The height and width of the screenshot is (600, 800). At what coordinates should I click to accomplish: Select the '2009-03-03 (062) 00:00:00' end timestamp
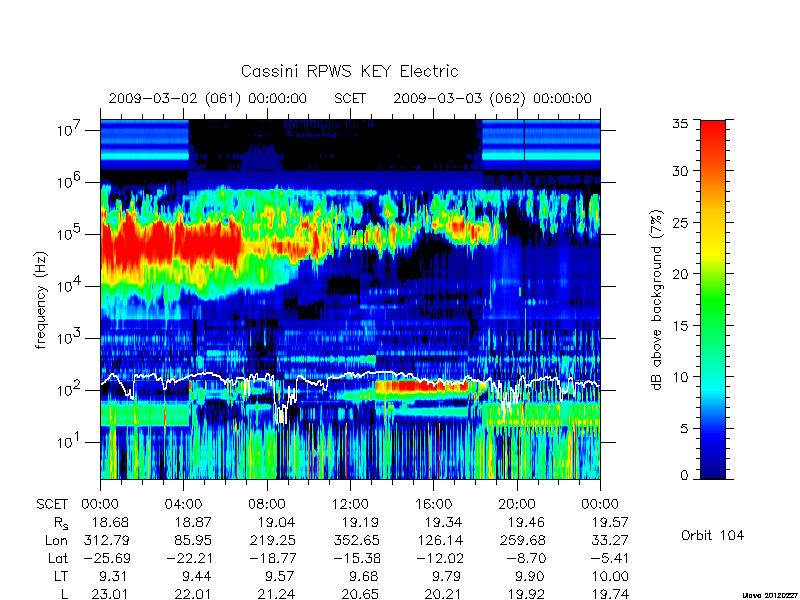click(492, 98)
